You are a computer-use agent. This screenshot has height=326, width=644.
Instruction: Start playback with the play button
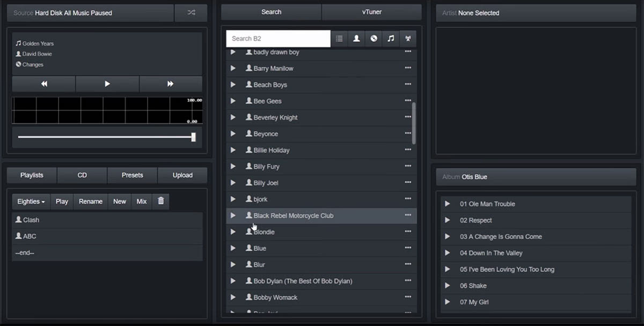point(107,84)
